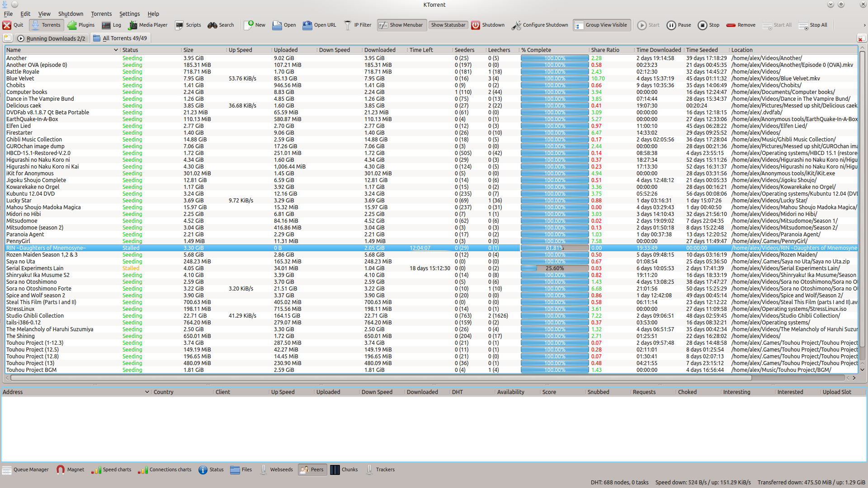Stop the selected torrent
Viewport: 868px width, 488px height.
point(708,25)
